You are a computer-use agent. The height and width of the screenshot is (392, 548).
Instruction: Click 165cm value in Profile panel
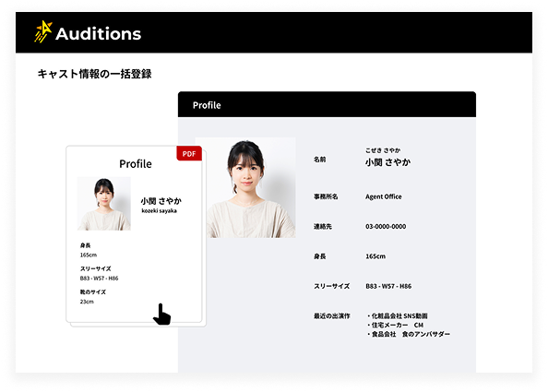375,256
